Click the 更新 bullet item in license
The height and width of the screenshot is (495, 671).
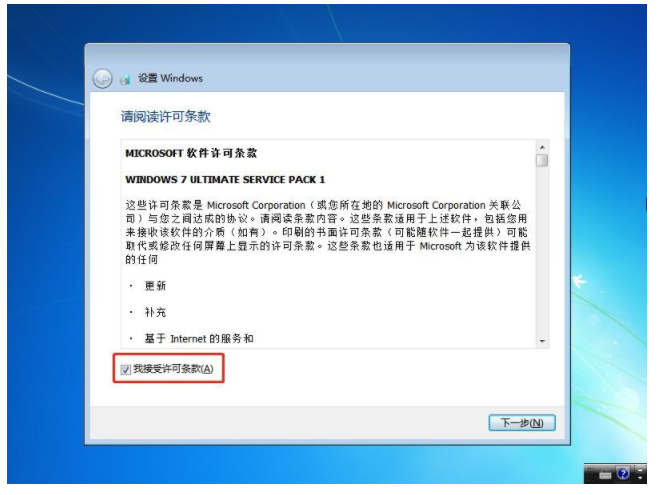(x=155, y=286)
